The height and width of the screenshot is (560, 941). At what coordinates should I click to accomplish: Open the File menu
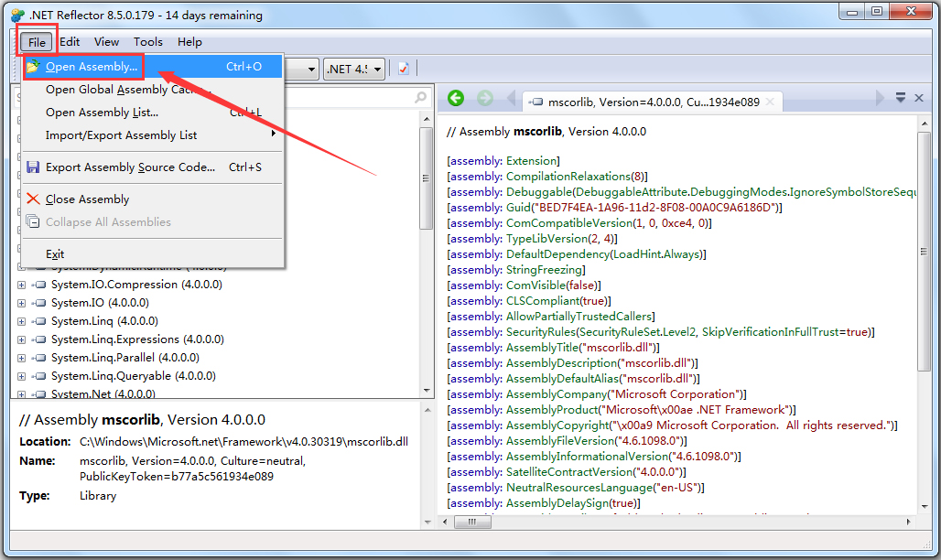[36, 41]
